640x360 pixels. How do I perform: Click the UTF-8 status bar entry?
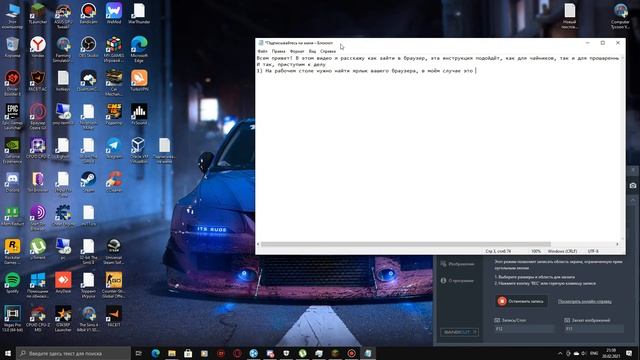point(593,251)
